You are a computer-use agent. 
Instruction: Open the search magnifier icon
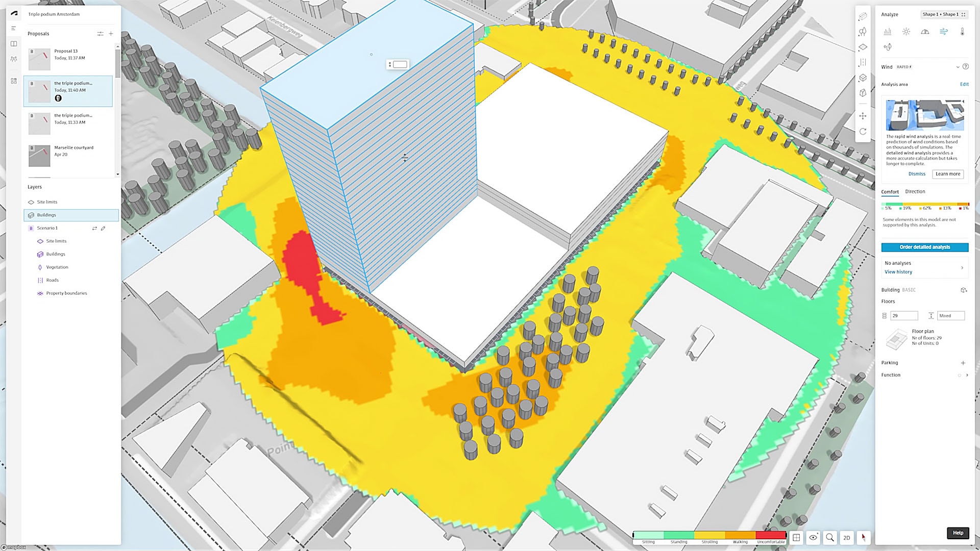(x=830, y=537)
